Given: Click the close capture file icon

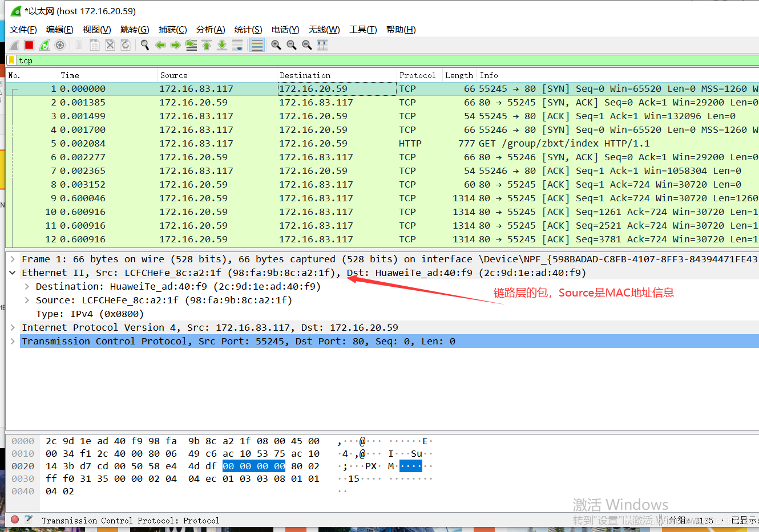Looking at the screenshot, I should [110, 45].
